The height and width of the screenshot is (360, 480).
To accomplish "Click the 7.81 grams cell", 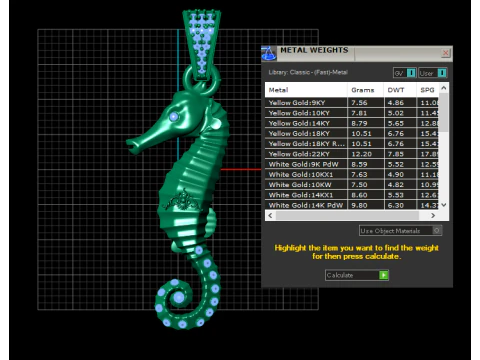I will coord(365,113).
